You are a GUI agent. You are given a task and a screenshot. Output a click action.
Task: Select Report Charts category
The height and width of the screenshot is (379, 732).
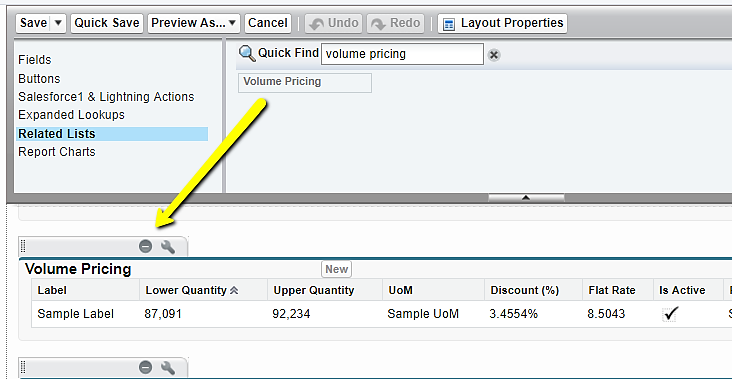[56, 152]
